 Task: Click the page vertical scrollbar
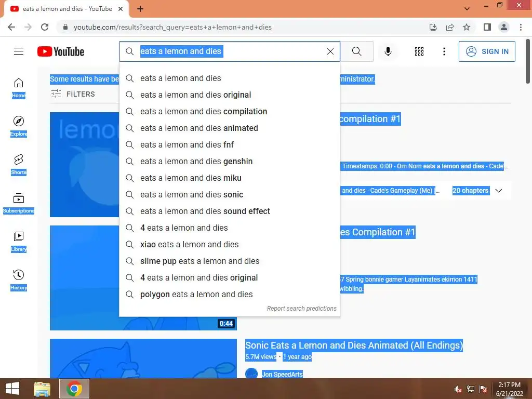pos(528,61)
